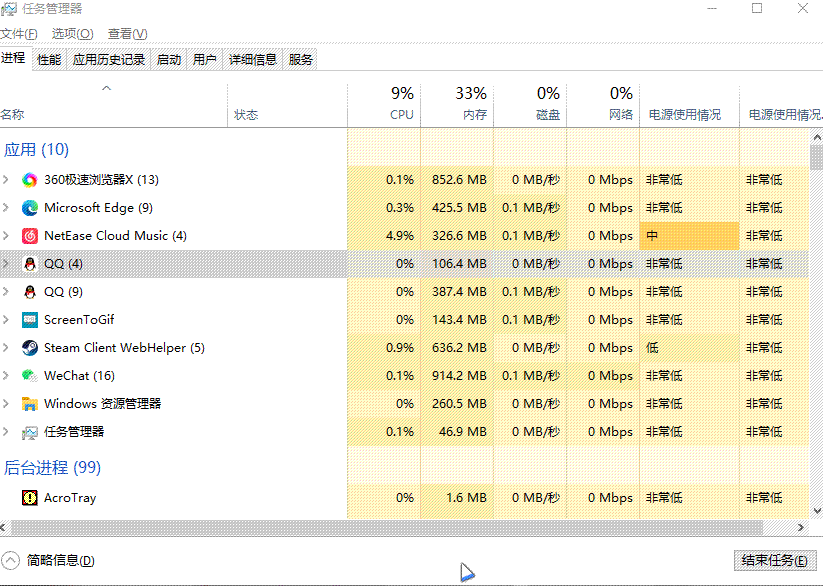823x586 pixels.
Task: Select the QQ (9) process icon
Action: pyautogui.click(x=30, y=291)
